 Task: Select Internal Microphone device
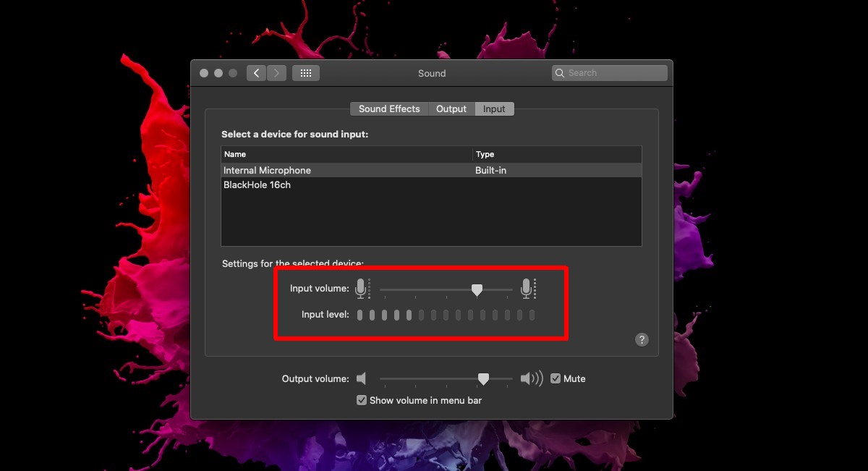tap(267, 171)
